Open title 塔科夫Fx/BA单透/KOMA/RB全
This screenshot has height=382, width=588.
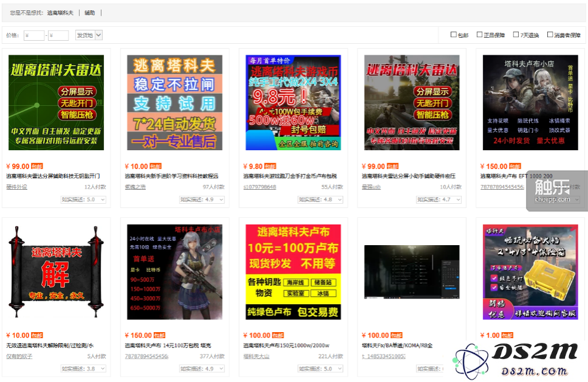tap(397, 346)
